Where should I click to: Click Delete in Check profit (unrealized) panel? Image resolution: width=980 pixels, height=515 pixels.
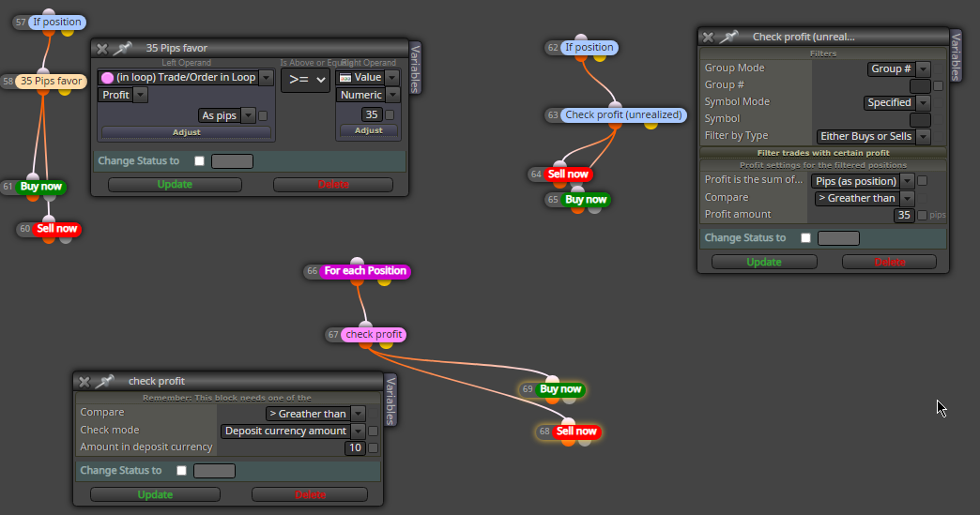click(x=889, y=262)
